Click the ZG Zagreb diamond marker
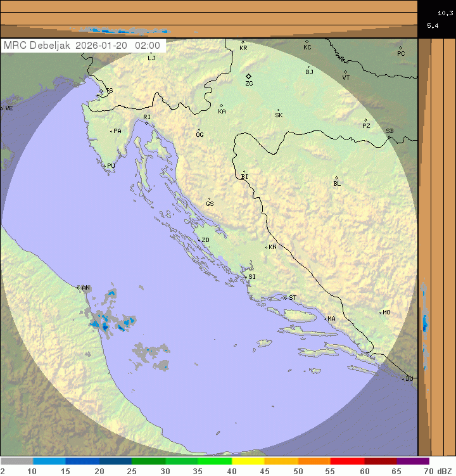The image size is (456, 476). click(249, 76)
